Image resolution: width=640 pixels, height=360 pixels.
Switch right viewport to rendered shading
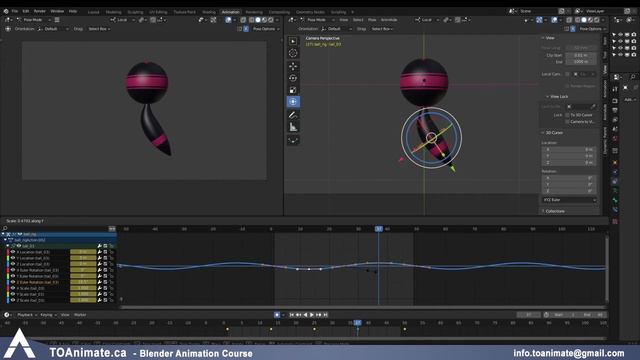[597, 20]
